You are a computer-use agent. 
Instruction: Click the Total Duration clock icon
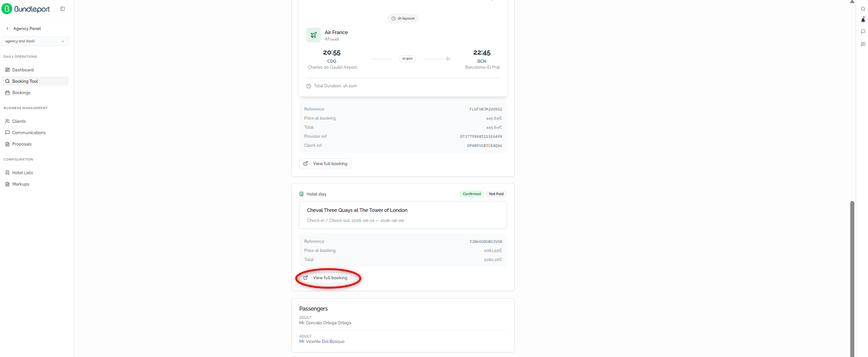309,86
